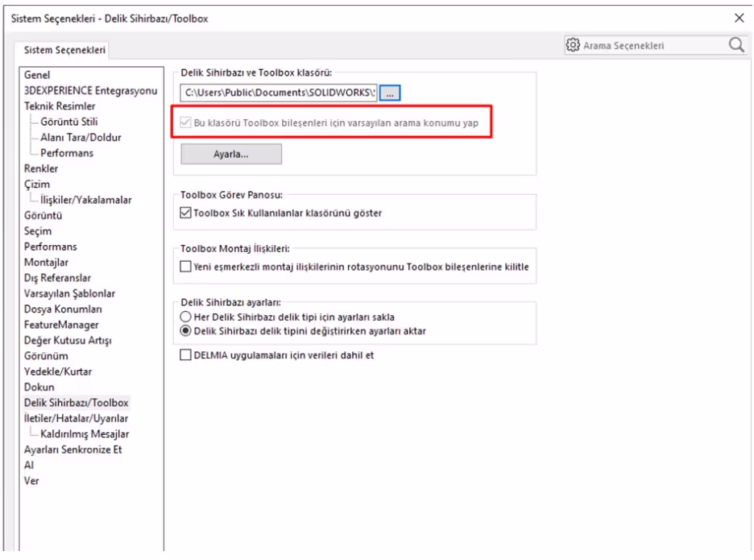Open Teknik Resimler category

pyautogui.click(x=60, y=106)
